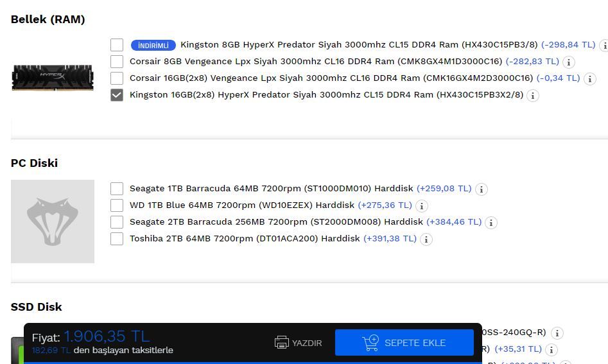Check Toshiba 2TB DT01ACA200 harddisk option
The width and height of the screenshot is (608, 364).
[x=117, y=239]
